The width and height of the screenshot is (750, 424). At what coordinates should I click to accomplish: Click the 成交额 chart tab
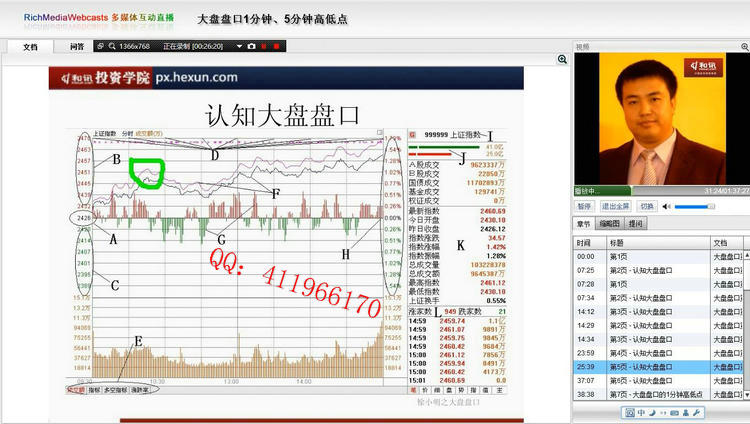76,390
